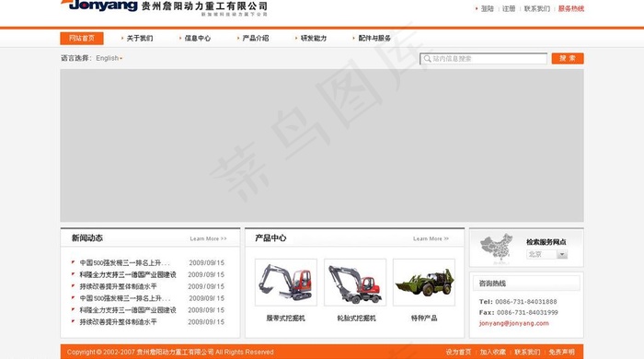Go to 配件与服务 menu item
644x359 pixels.
374,38
